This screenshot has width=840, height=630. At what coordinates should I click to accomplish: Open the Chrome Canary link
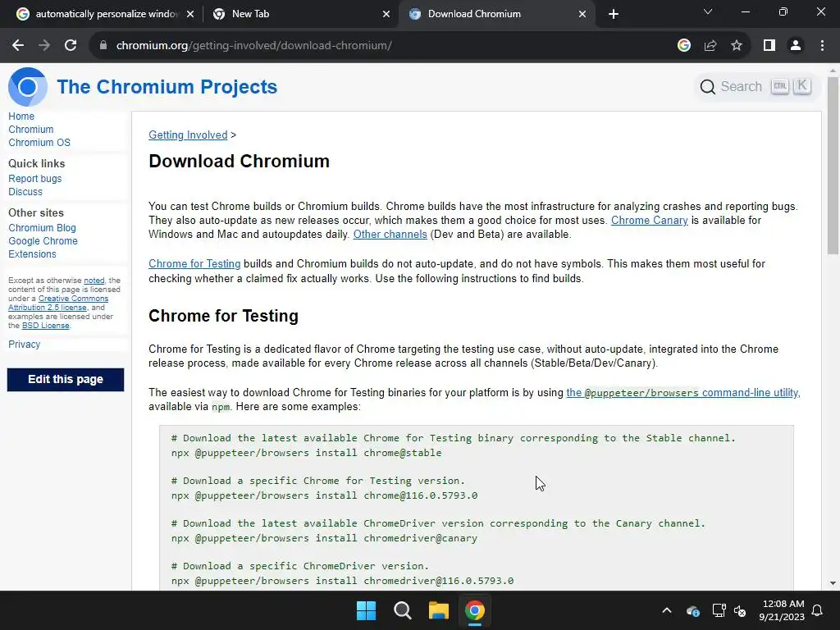pos(650,220)
